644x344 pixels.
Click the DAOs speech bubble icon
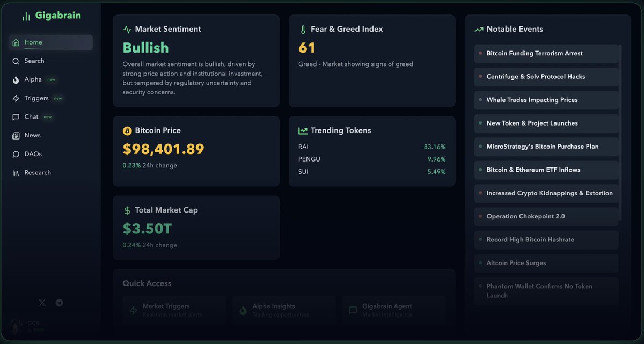tap(16, 154)
